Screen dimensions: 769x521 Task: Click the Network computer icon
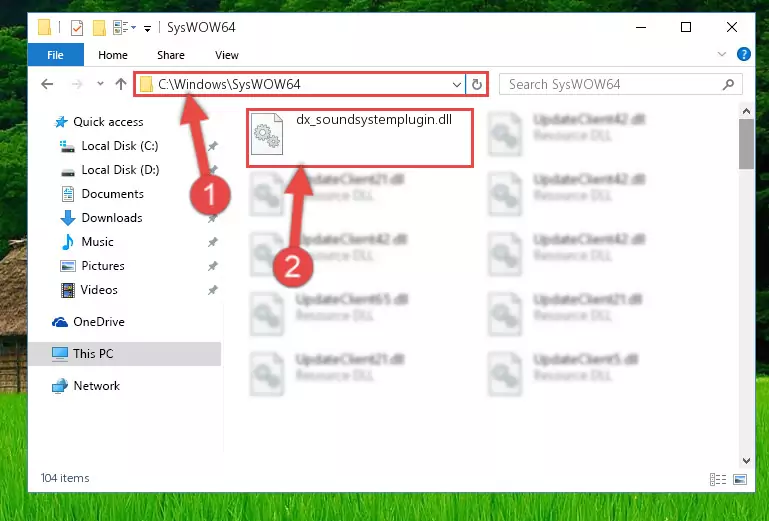point(60,386)
